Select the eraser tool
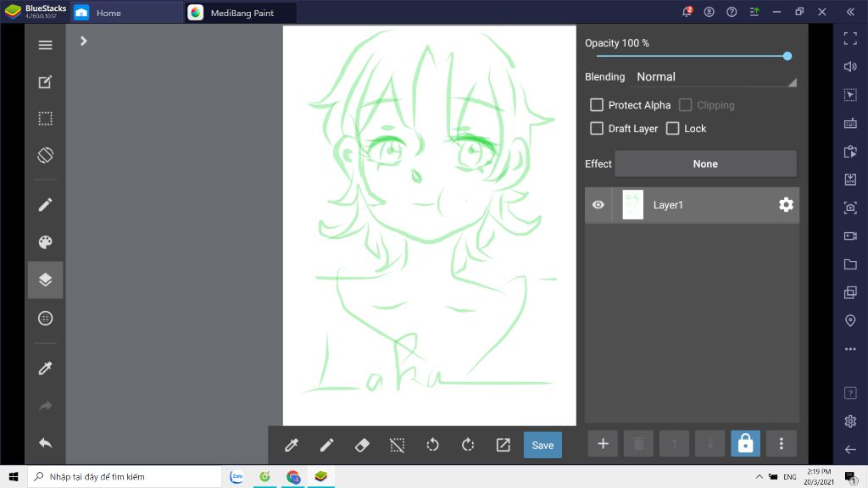Image resolution: width=868 pixels, height=488 pixels. click(362, 445)
